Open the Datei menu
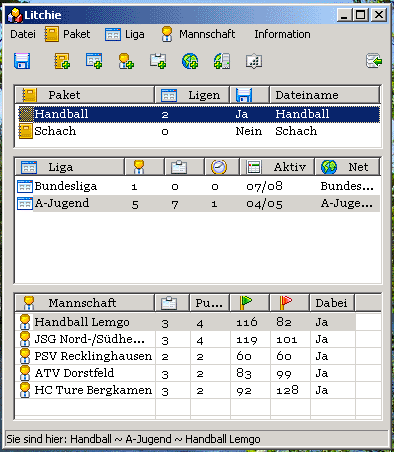This screenshot has height=452, width=394. [23, 34]
